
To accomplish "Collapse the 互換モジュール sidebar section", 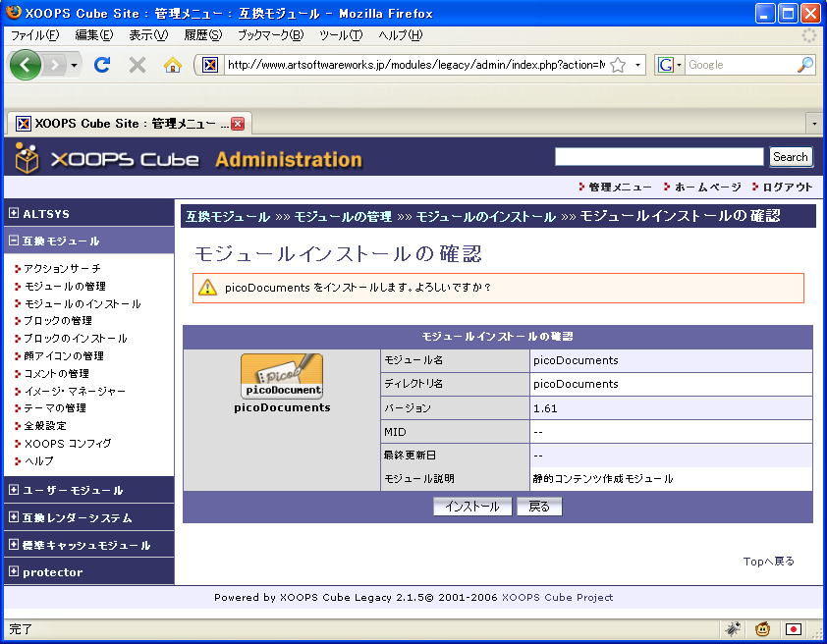I will point(14,241).
